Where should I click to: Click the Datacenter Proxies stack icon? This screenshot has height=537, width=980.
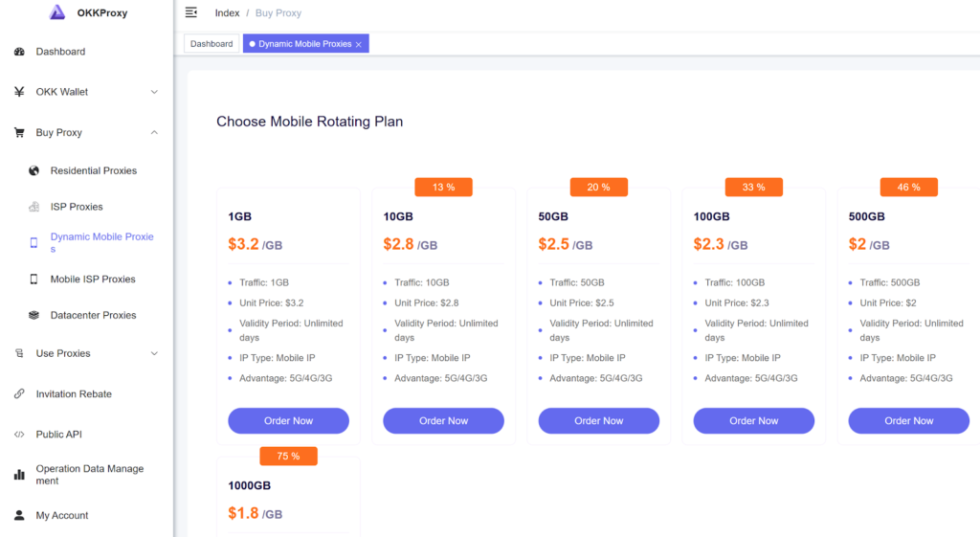[33, 315]
